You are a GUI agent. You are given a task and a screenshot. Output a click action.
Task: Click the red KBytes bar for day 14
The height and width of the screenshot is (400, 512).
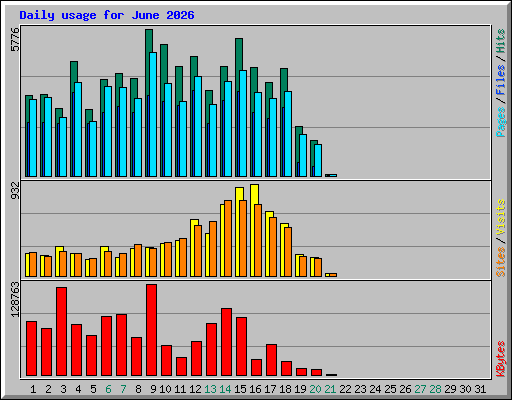pyautogui.click(x=226, y=342)
